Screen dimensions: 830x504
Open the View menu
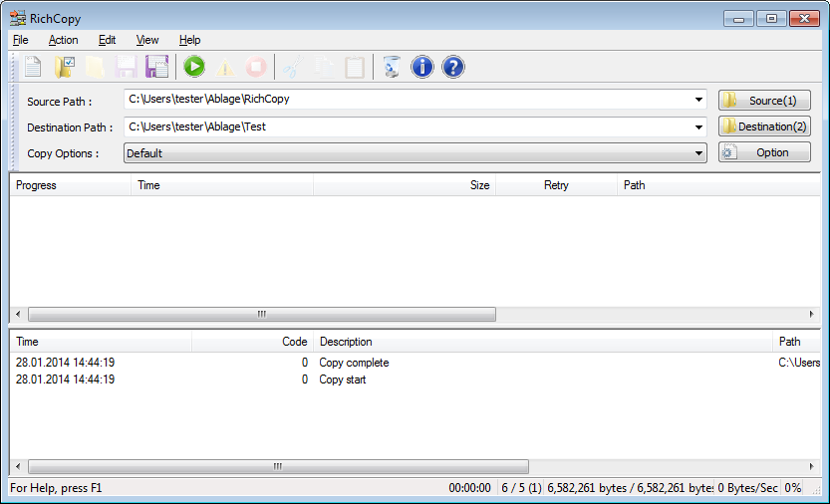pyautogui.click(x=147, y=40)
